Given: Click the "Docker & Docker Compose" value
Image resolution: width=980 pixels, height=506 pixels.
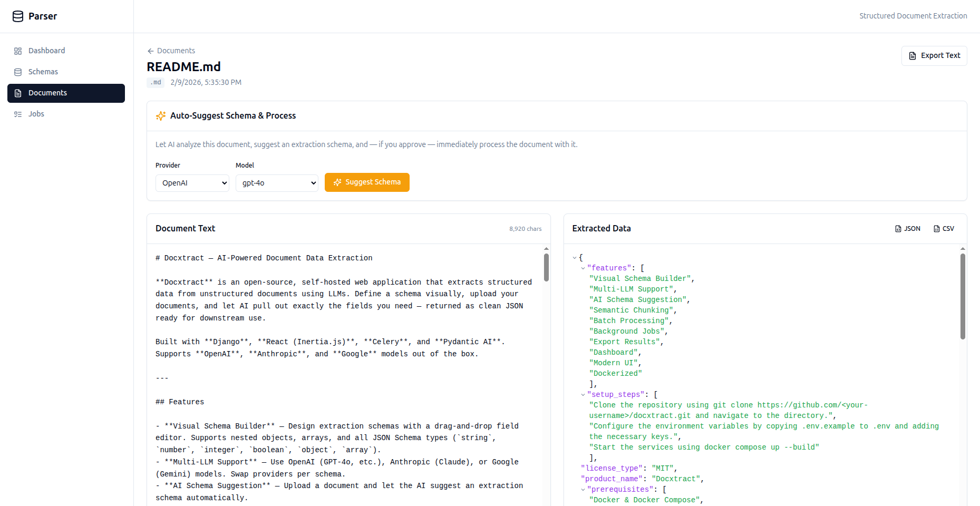Looking at the screenshot, I should (x=644, y=500).
